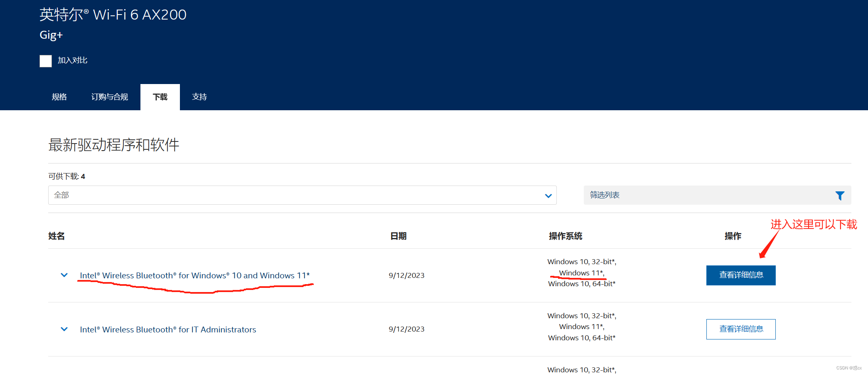The height and width of the screenshot is (374, 868).
Task: Select the 下载 tab
Action: pos(160,97)
